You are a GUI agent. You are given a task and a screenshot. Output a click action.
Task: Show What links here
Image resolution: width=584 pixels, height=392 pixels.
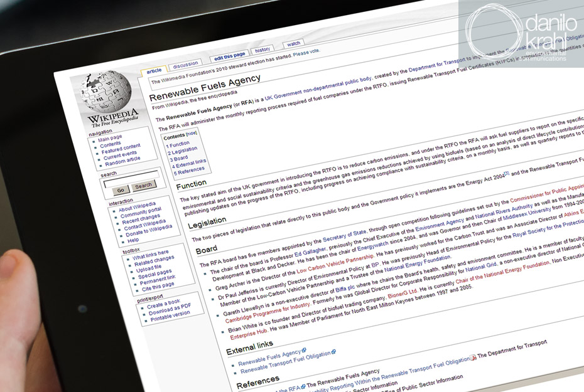coord(151,255)
